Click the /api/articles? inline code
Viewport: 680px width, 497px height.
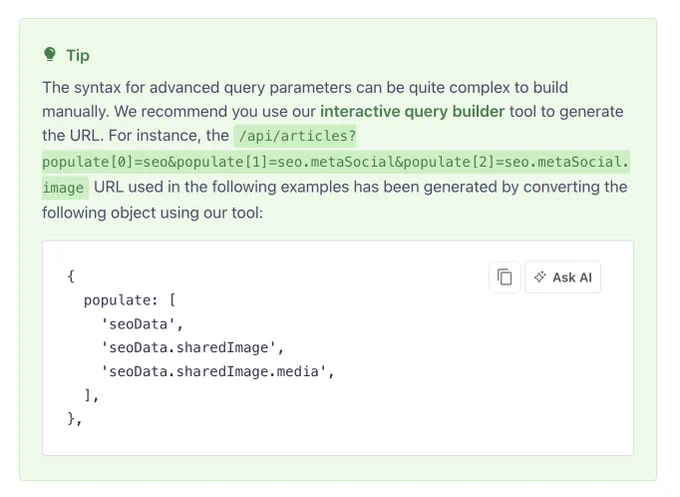(297, 136)
